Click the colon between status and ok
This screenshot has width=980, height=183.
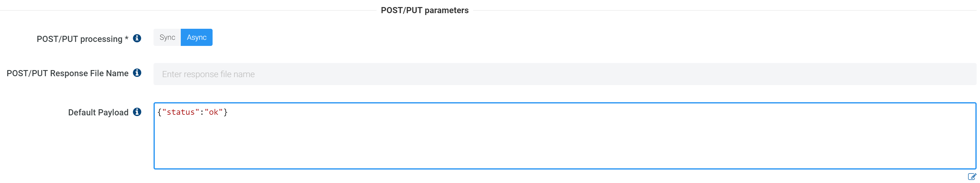pyautogui.click(x=202, y=112)
